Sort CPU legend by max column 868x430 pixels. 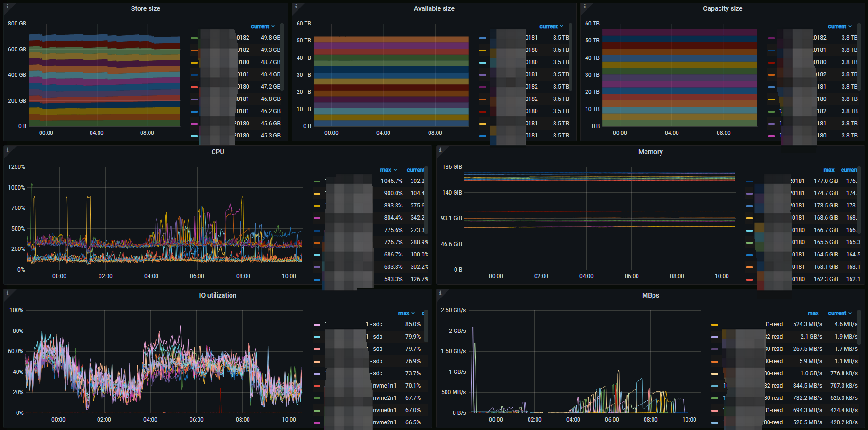(388, 170)
